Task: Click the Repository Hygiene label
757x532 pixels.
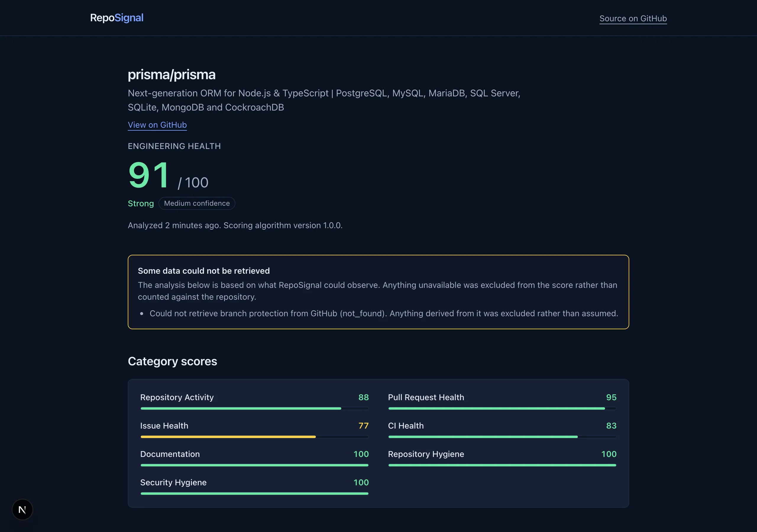Action: point(426,454)
